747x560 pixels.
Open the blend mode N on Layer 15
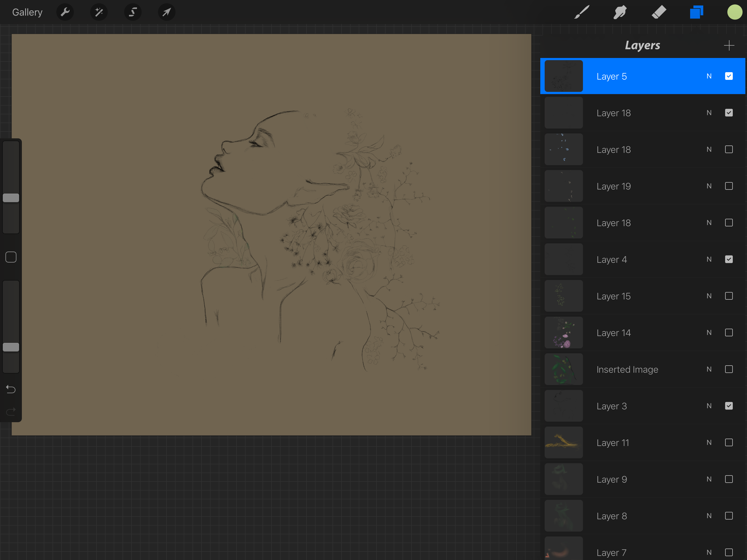click(x=709, y=296)
